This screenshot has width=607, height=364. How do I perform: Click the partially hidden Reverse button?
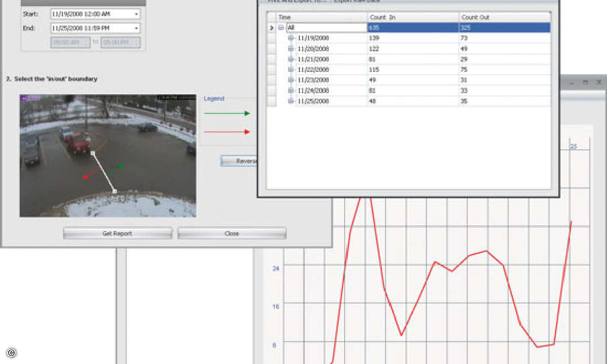pos(239,161)
